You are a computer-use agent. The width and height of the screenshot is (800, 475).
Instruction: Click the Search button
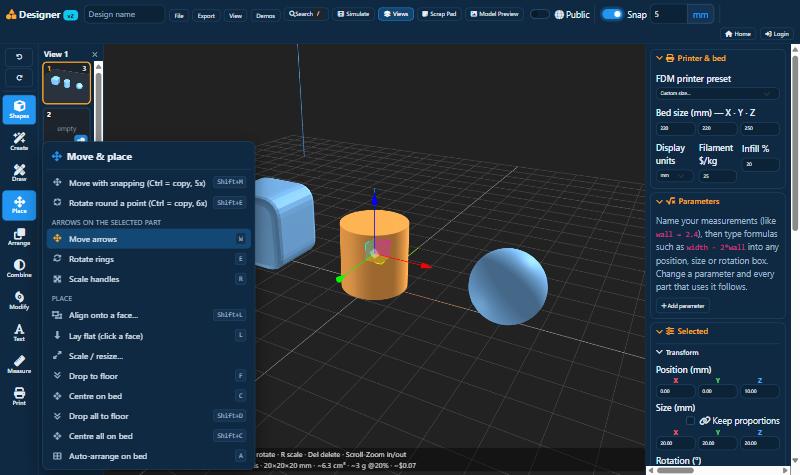pyautogui.click(x=305, y=14)
